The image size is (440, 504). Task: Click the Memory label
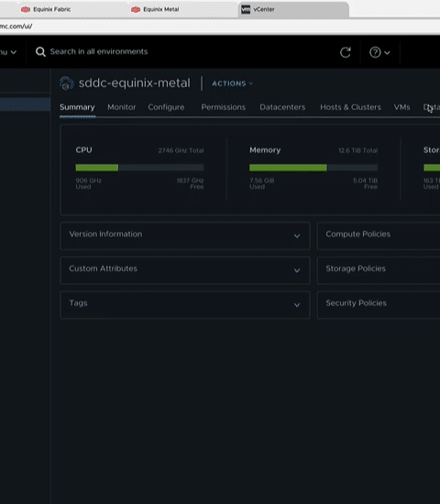coord(265,150)
